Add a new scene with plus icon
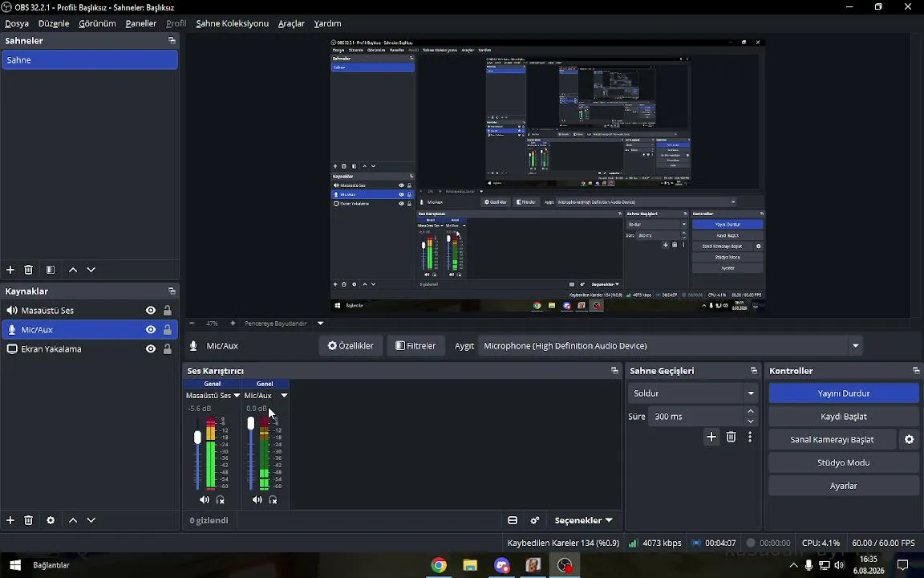Viewport: 924px width, 578px height. pos(10,270)
